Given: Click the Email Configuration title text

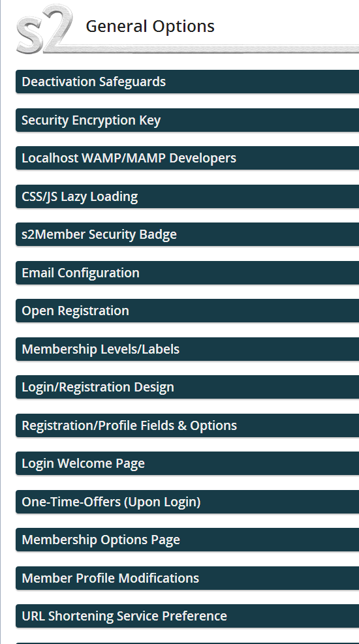Looking at the screenshot, I should 80,273.
